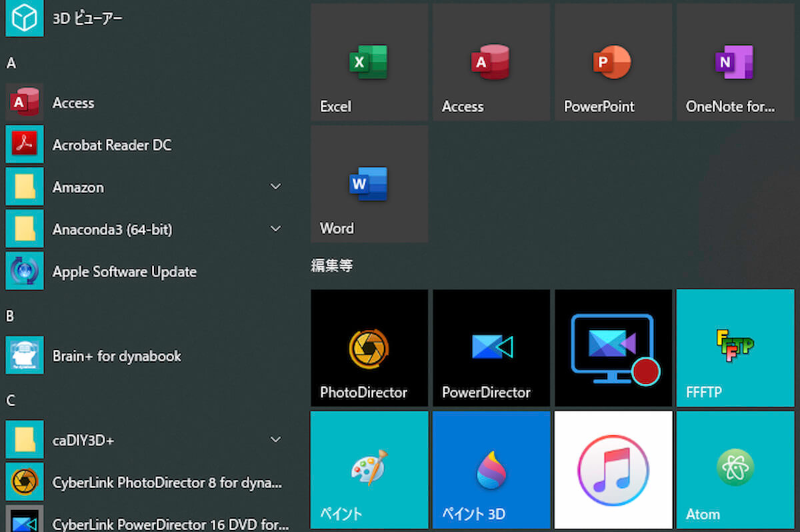The height and width of the screenshot is (532, 800).
Task: Expand the Anaconda3 (64-bit) chevron
Action: (275, 229)
